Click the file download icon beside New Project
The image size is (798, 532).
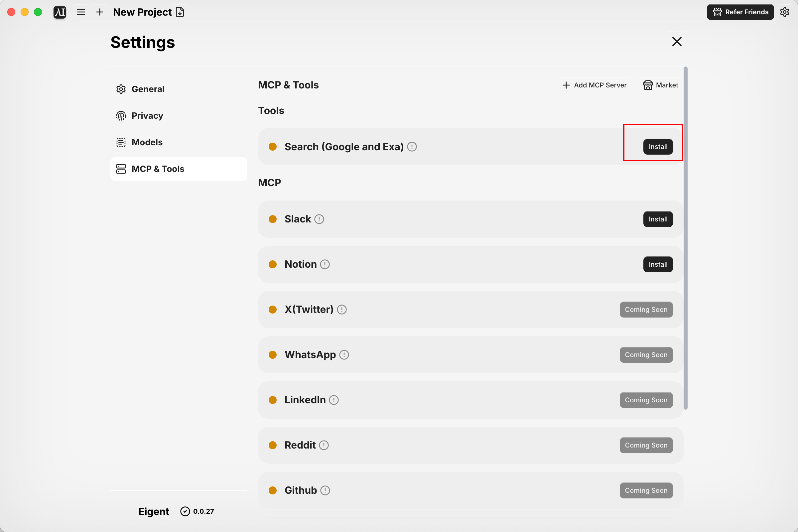(180, 12)
